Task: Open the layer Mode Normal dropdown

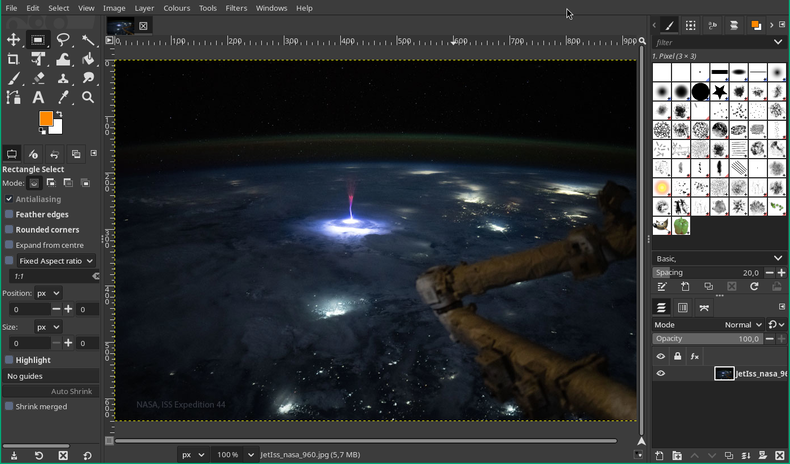Action: click(745, 325)
